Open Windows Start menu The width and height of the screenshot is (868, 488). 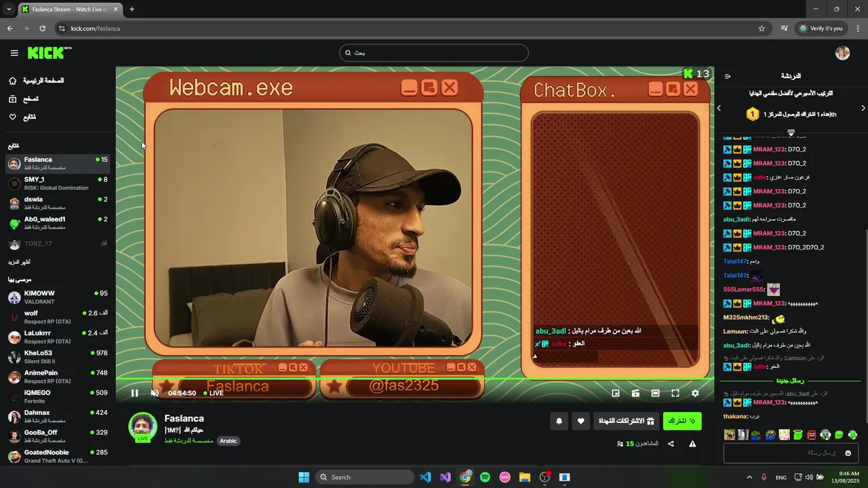(304, 477)
